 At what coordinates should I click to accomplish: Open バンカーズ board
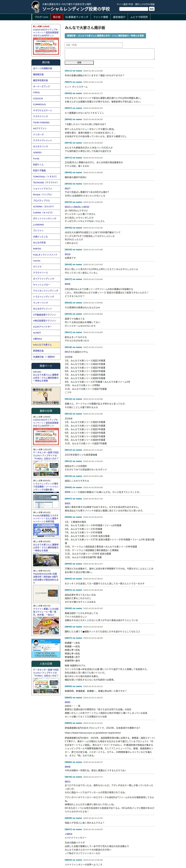pos(46,134)
